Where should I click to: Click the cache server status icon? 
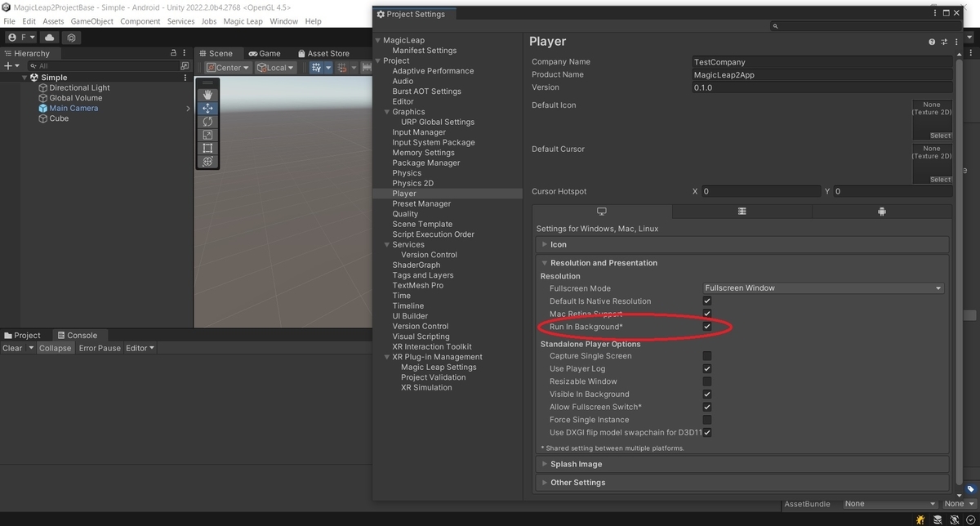tap(936, 519)
